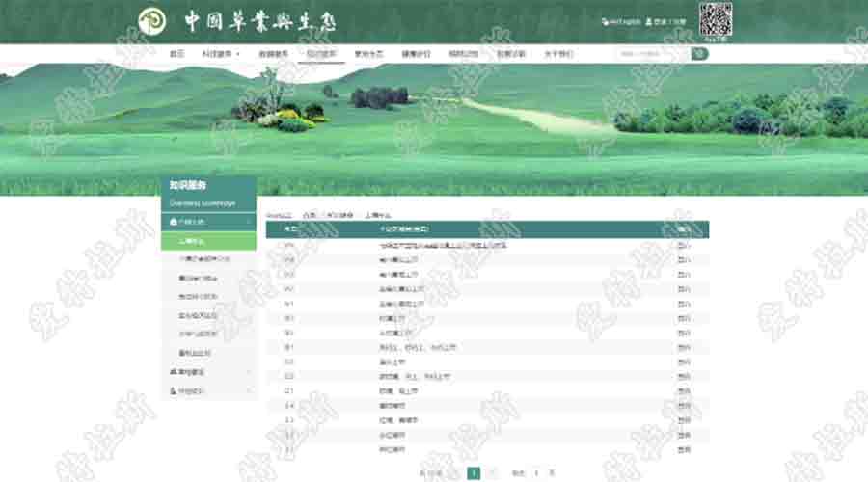
Task: Click the login/register user icon
Action: 647,21
